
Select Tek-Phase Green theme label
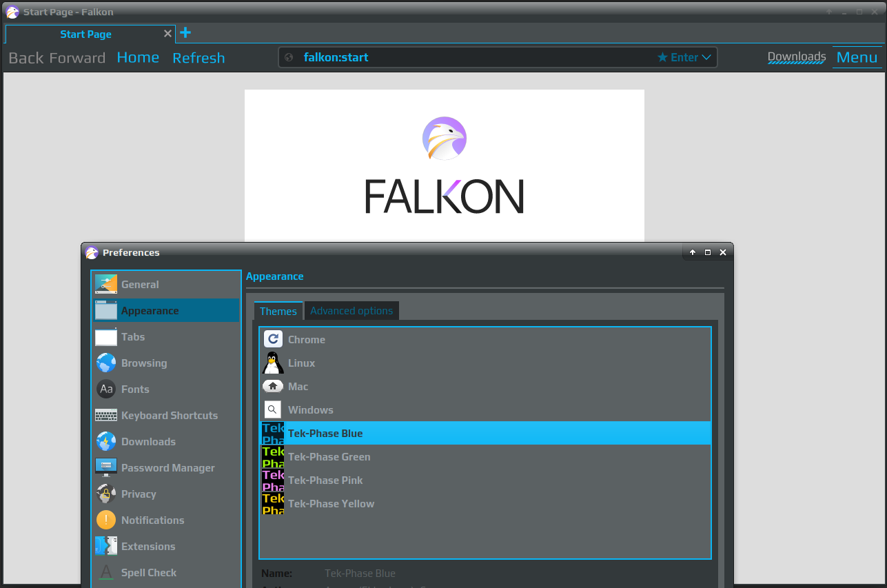[x=329, y=456]
